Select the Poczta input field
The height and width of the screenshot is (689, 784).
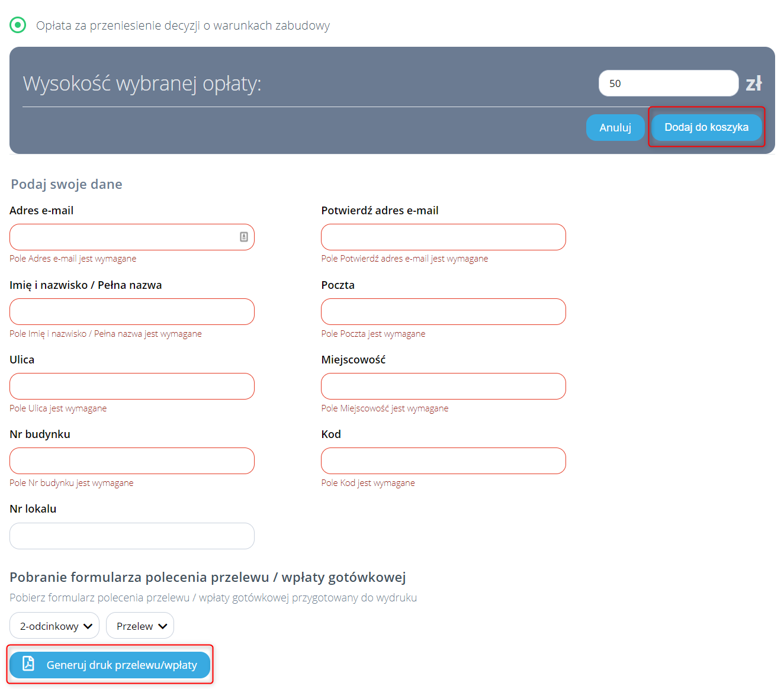(x=443, y=312)
